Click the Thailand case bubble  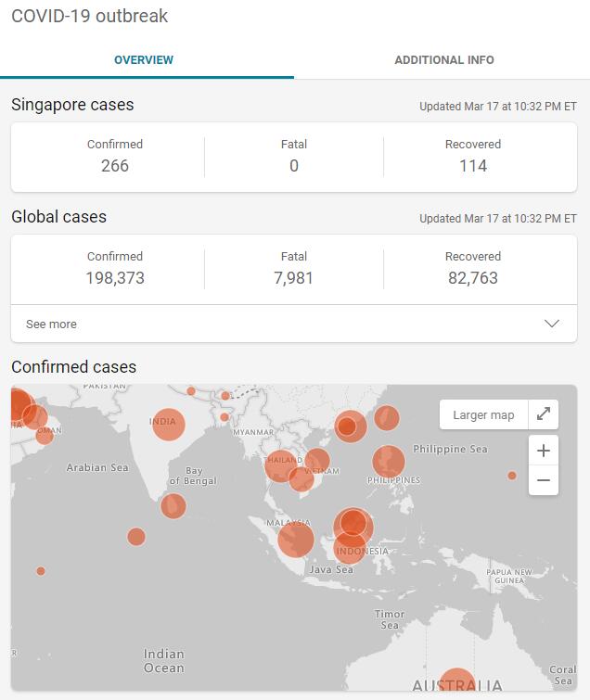[x=281, y=465]
